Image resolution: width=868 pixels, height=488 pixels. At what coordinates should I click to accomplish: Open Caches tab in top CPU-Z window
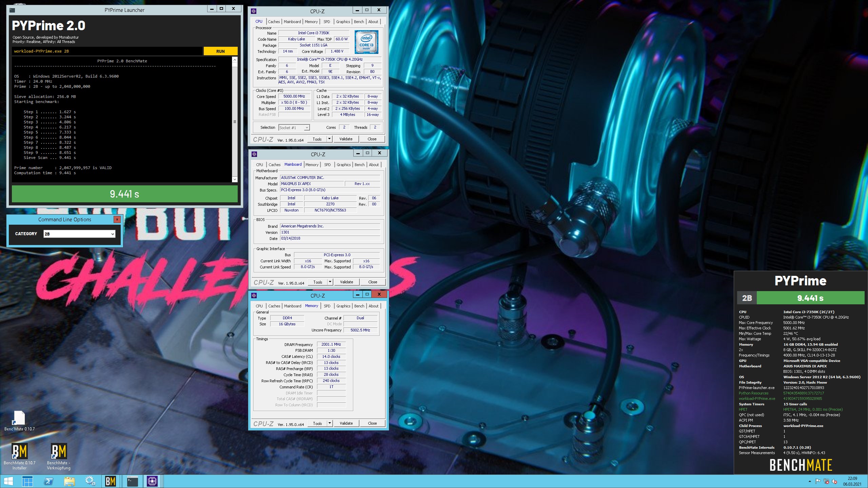click(x=274, y=22)
